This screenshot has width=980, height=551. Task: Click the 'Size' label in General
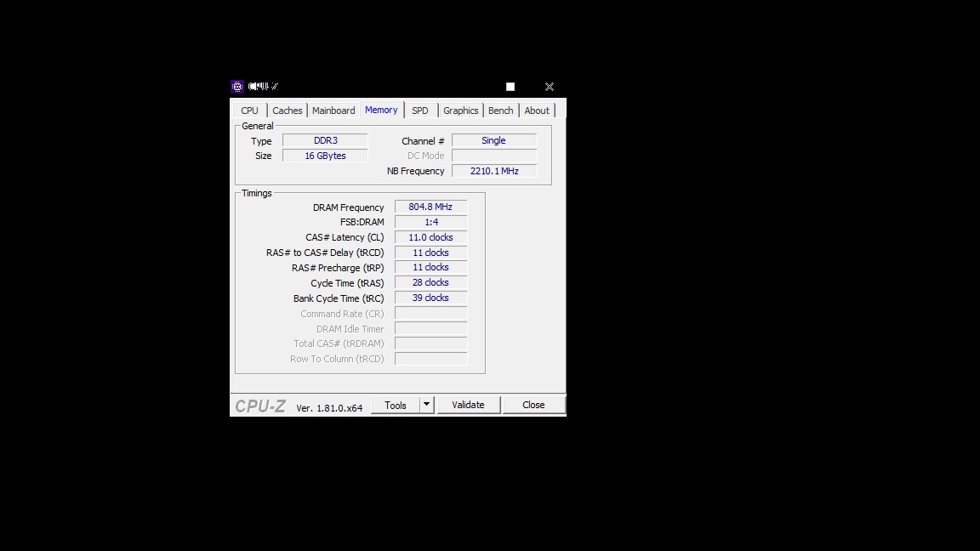[263, 156]
